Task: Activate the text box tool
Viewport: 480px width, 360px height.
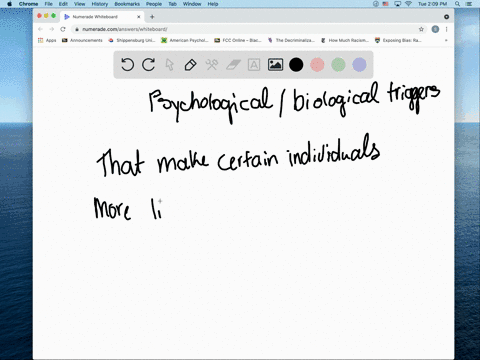Action: coord(254,65)
